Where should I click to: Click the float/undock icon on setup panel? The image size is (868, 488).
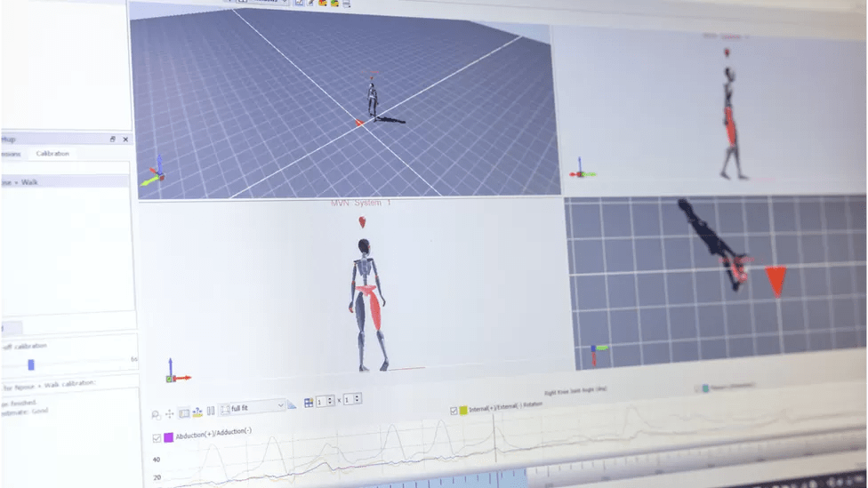[x=113, y=140]
